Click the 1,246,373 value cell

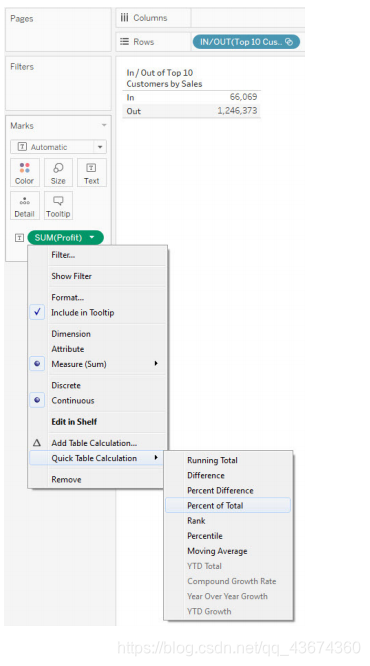pyautogui.click(x=237, y=111)
